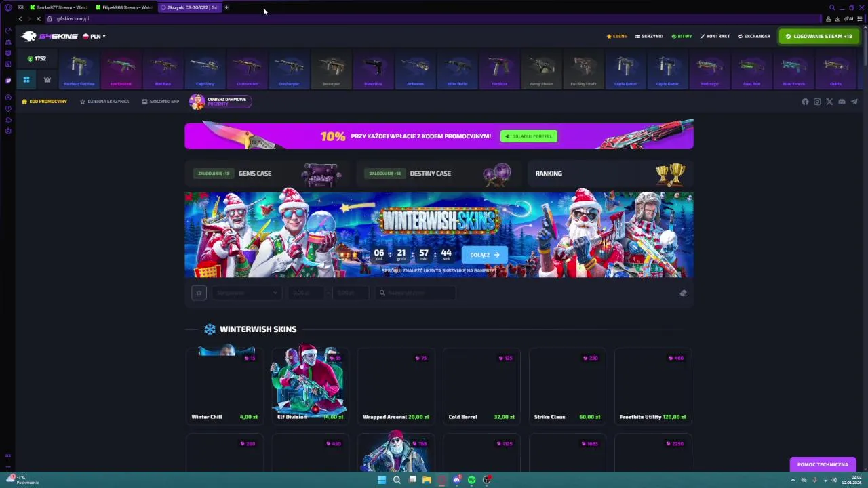Viewport: 868px width, 488px height.
Task: Switch to Samba977 Stream browser tab
Action: point(58,7)
